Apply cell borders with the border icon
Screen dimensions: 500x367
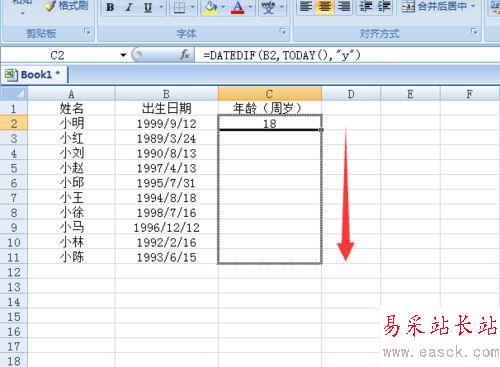point(179,7)
